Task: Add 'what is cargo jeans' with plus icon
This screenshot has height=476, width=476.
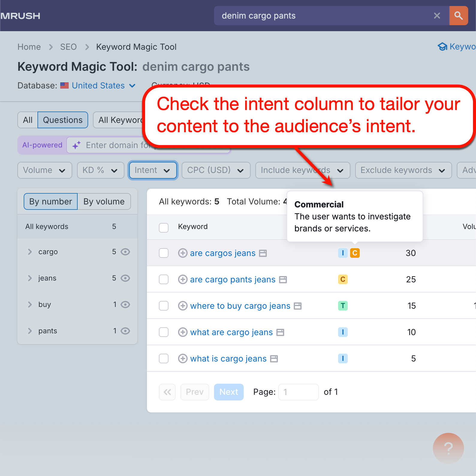Action: [183, 358]
